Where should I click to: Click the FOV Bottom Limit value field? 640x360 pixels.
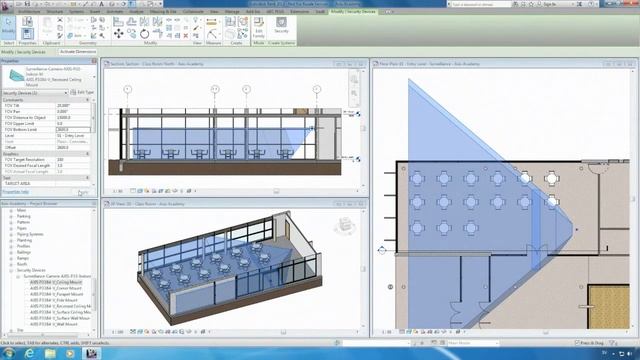(73, 129)
